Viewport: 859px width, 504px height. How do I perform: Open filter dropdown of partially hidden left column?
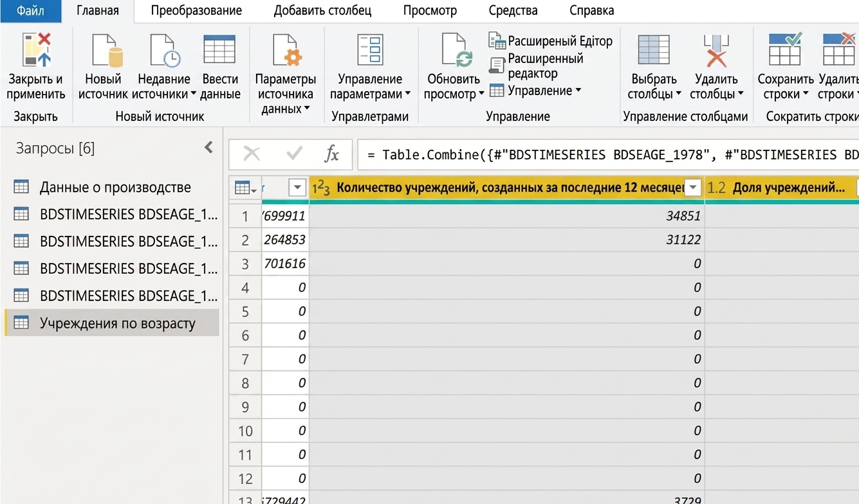click(297, 188)
